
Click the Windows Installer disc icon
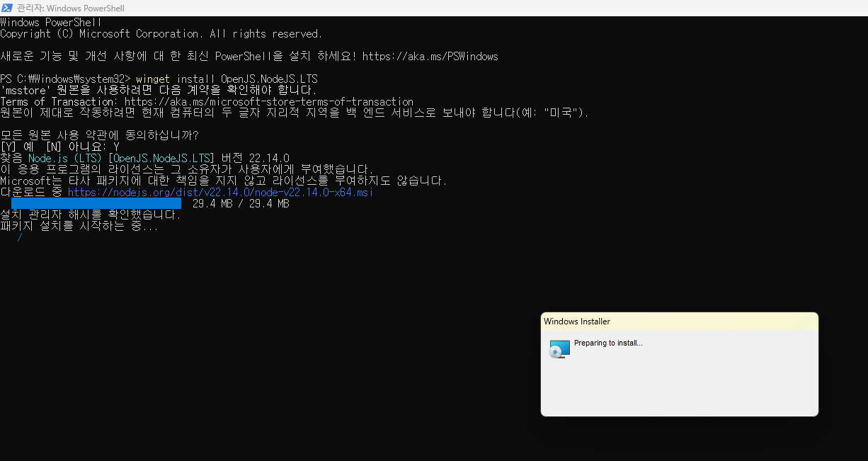(x=559, y=349)
